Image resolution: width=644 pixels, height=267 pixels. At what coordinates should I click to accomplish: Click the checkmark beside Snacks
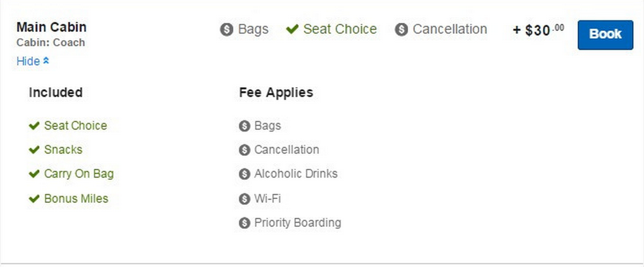34,150
